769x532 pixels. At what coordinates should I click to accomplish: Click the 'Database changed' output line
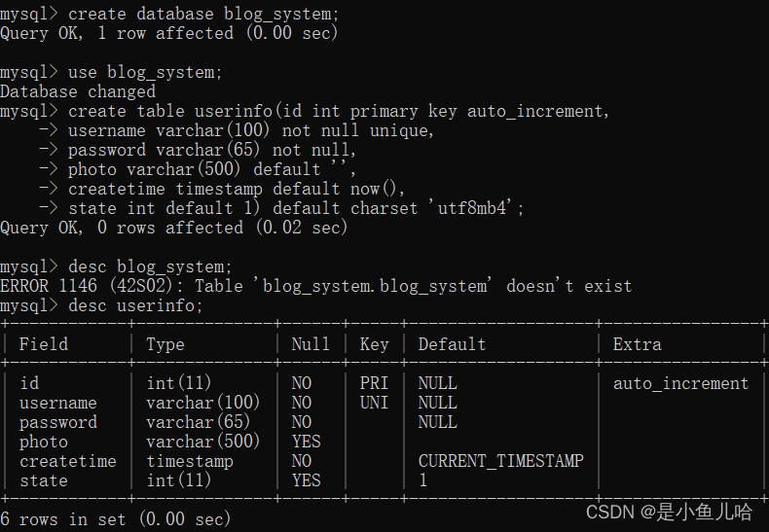click(78, 91)
